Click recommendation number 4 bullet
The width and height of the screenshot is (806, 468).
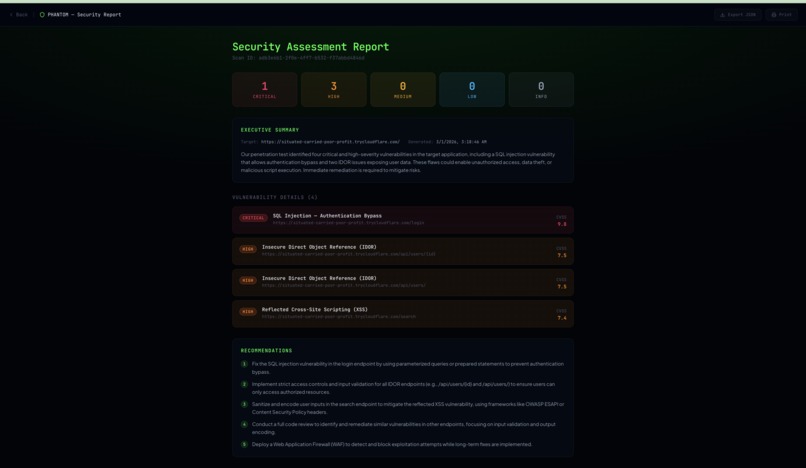pos(244,424)
